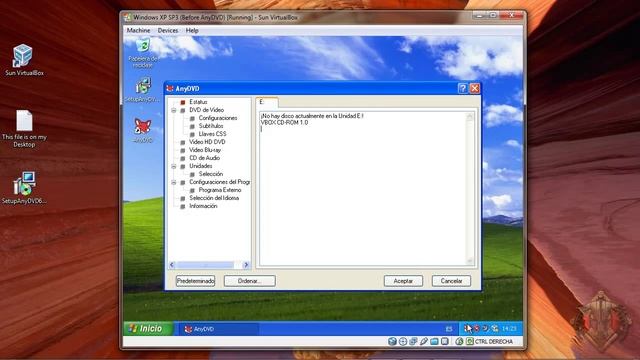This screenshot has height=360, width=640.
Task: Select Configuraciones under DVD de Vídeo
Action: point(218,118)
